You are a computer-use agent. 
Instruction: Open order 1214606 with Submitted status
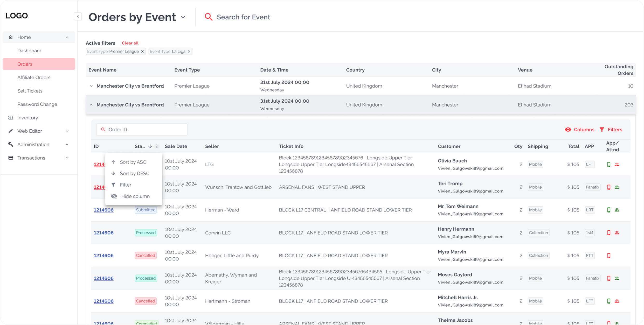click(103, 210)
